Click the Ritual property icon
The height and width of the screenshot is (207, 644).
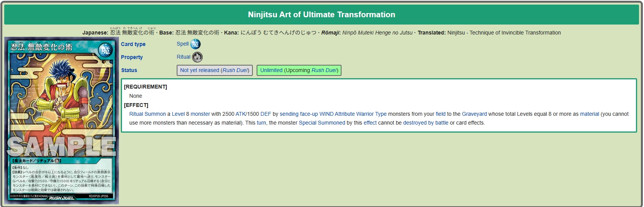[x=197, y=57]
